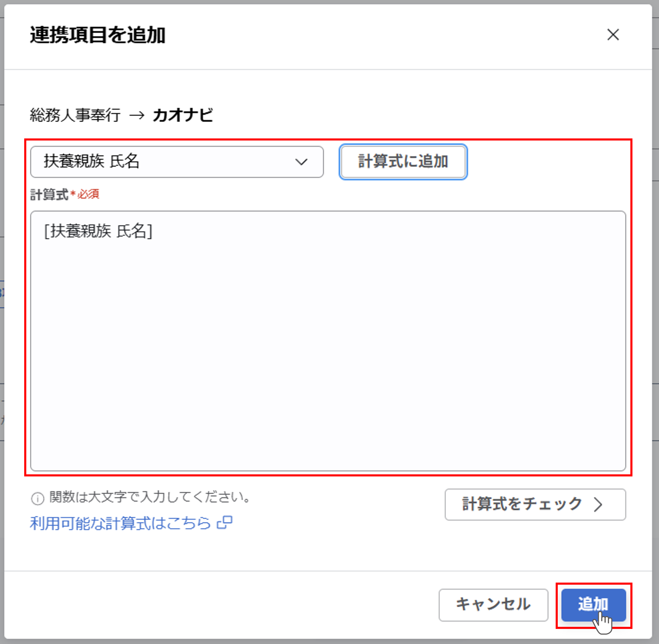Click the 総務人事奉行 source label
This screenshot has height=644, width=659.
75,115
